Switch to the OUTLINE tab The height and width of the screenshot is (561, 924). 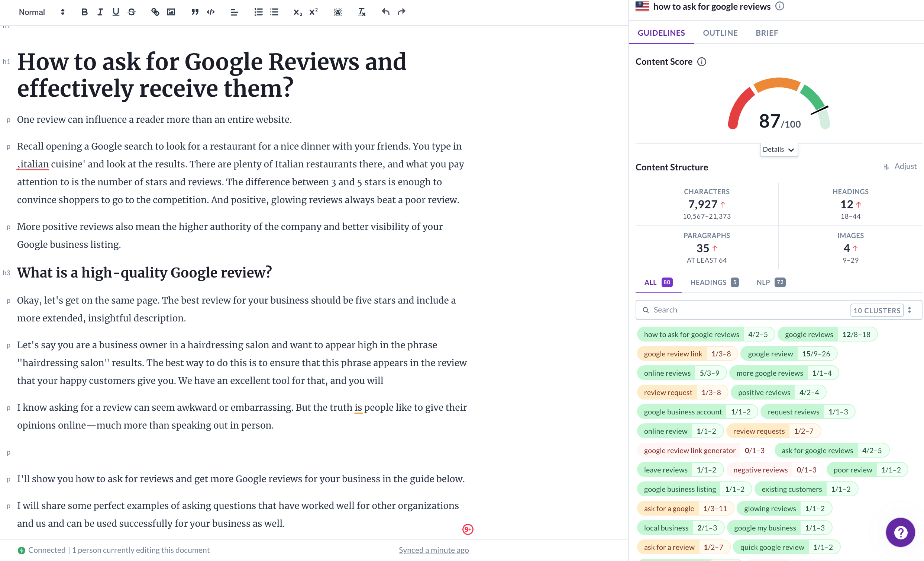point(720,33)
